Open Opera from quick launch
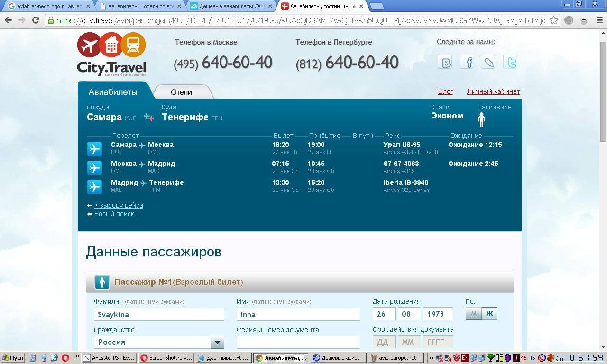The height and width of the screenshot is (364, 607). click(x=65, y=358)
